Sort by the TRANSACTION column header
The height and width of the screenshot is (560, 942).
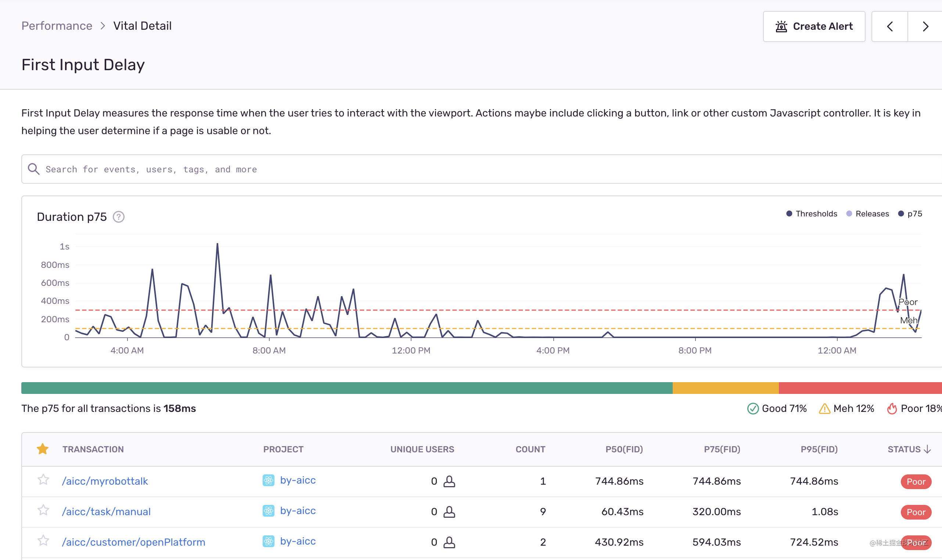pos(93,449)
